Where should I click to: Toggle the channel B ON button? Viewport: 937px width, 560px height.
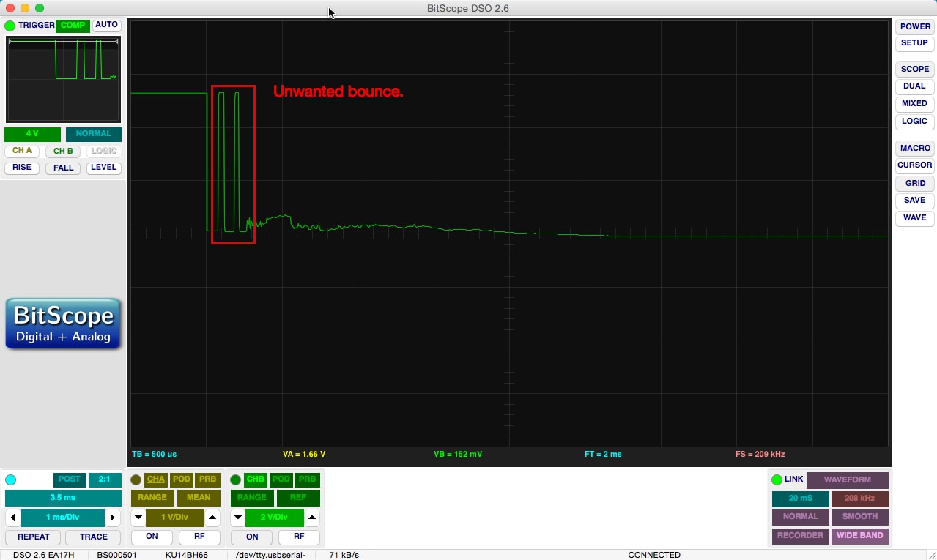coord(252,537)
